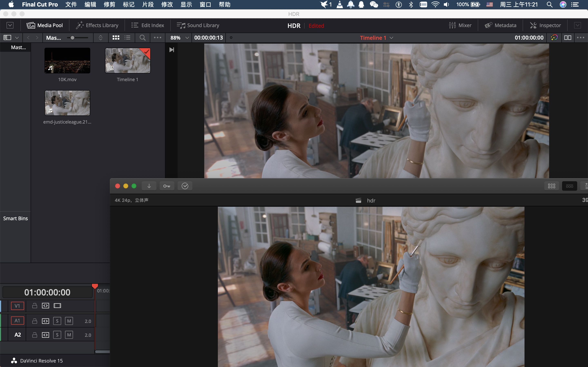This screenshot has height=367, width=588.
Task: Open the Effects Library panel
Action: [97, 25]
